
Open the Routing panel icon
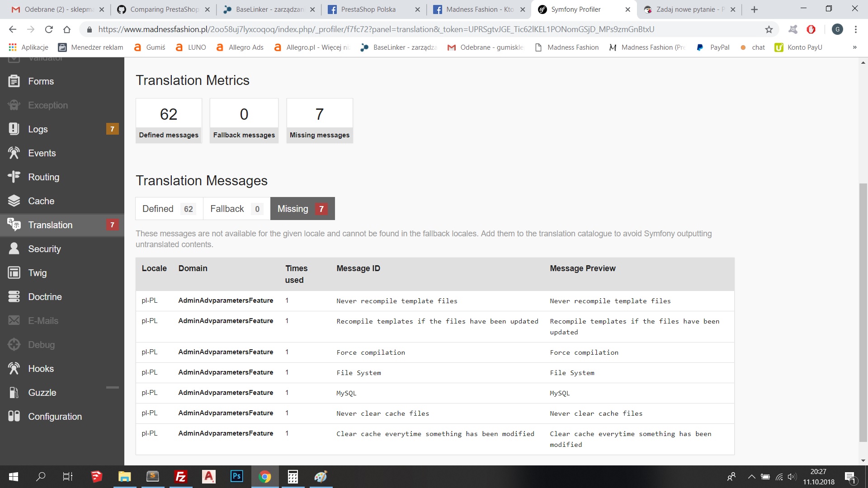pos(14,177)
